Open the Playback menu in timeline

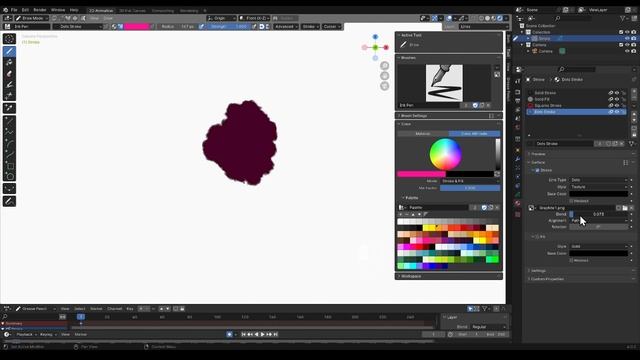(x=26, y=334)
